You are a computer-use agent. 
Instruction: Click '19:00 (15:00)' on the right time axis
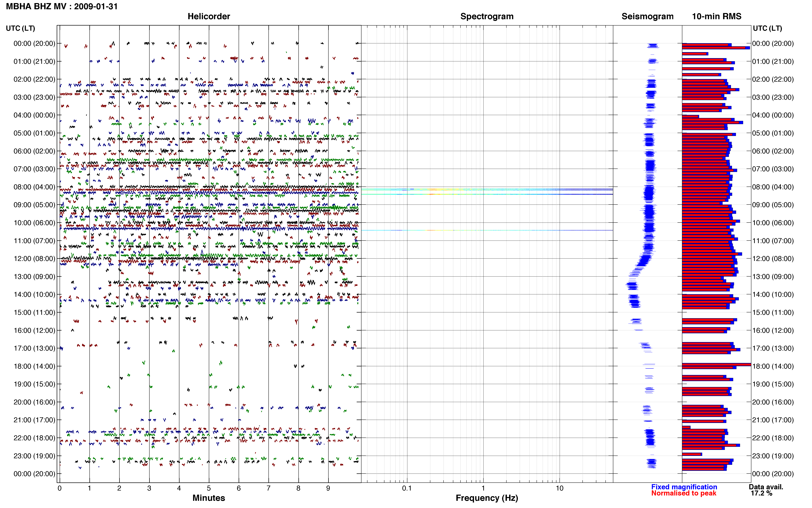773,384
